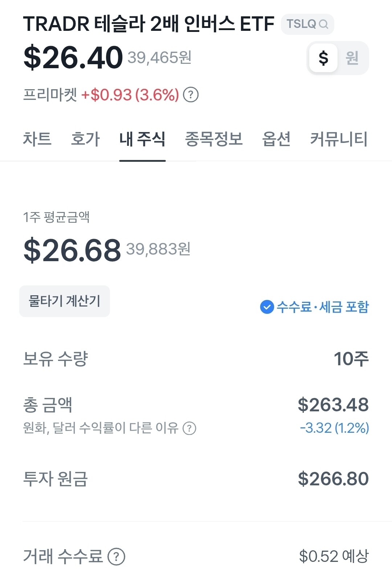Tap the 거래 수수료 $0.52 예상 value
This screenshot has width=392, height=588.
click(334, 556)
